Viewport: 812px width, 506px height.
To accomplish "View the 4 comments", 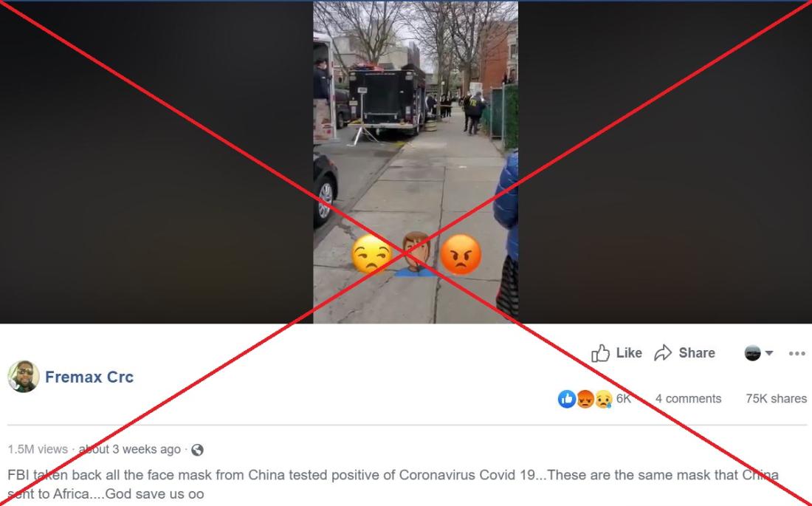I will click(688, 399).
